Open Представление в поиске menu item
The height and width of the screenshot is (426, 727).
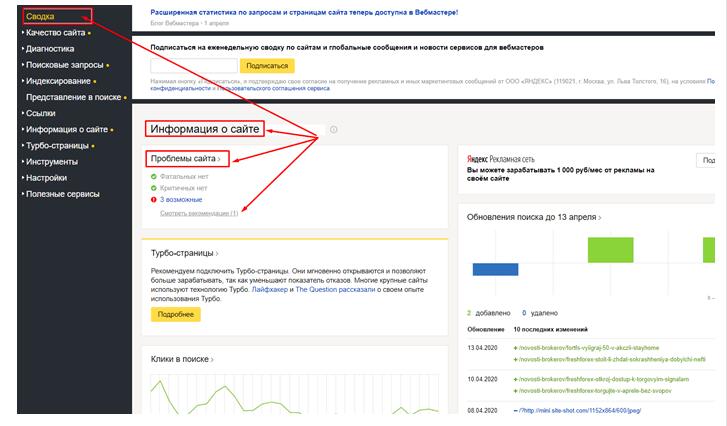pyautogui.click(x=73, y=97)
